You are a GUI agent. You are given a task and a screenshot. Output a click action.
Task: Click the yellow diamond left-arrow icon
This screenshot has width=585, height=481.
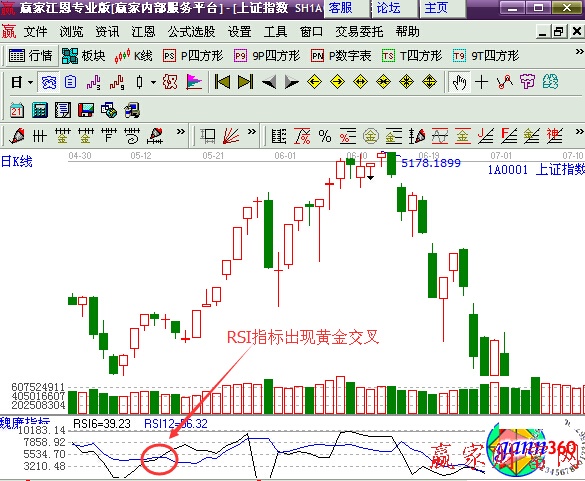315,82
